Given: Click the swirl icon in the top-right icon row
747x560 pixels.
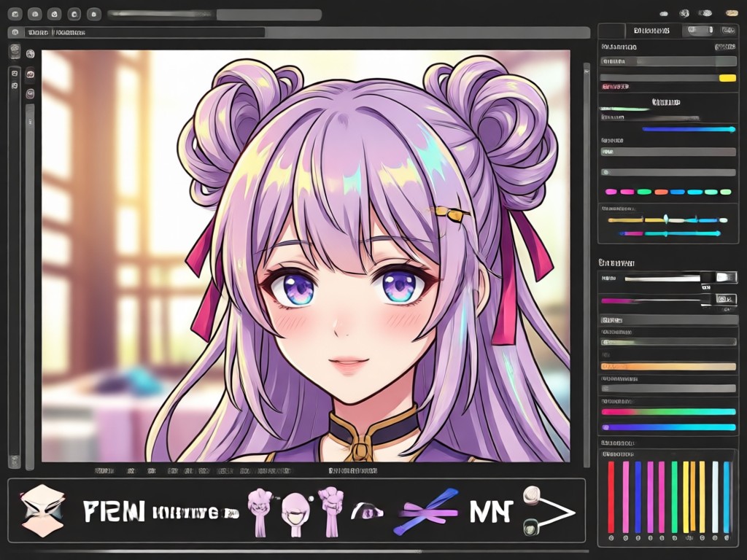Looking at the screenshot, I should pyautogui.click(x=684, y=13).
